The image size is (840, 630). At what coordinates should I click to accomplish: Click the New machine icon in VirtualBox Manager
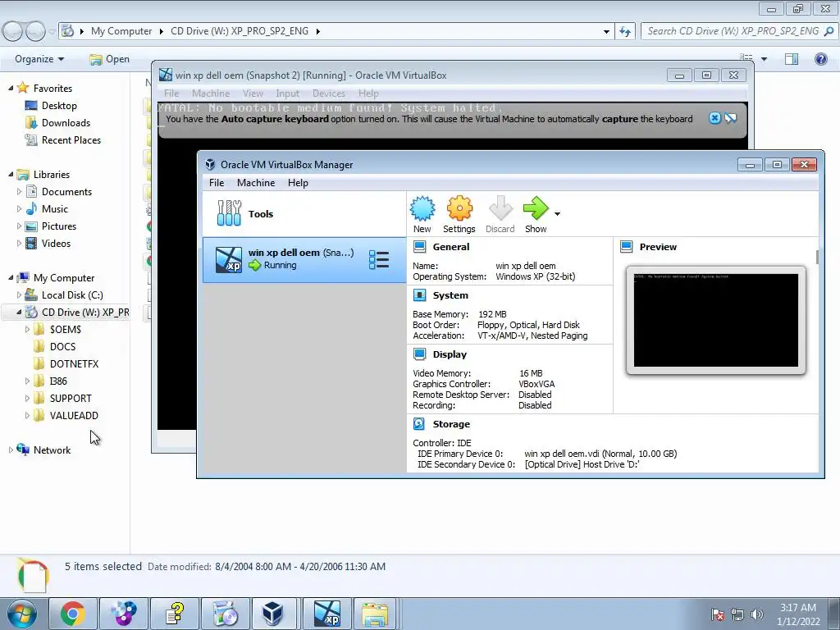coord(422,208)
